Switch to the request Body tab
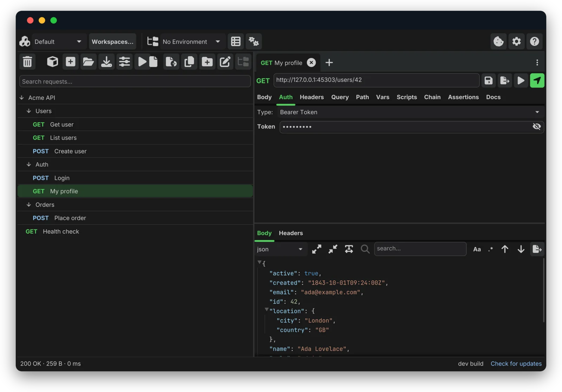562x392 pixels. pyautogui.click(x=264, y=97)
